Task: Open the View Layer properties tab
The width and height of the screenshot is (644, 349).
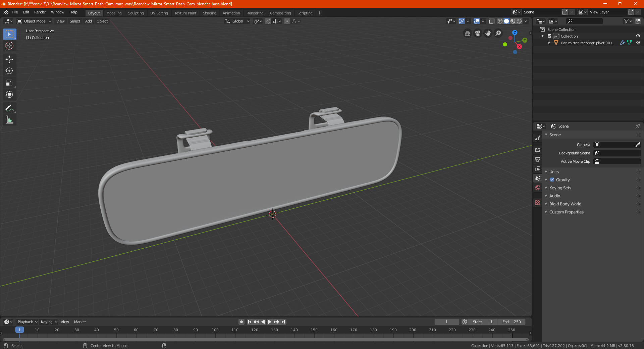Action: 538,169
